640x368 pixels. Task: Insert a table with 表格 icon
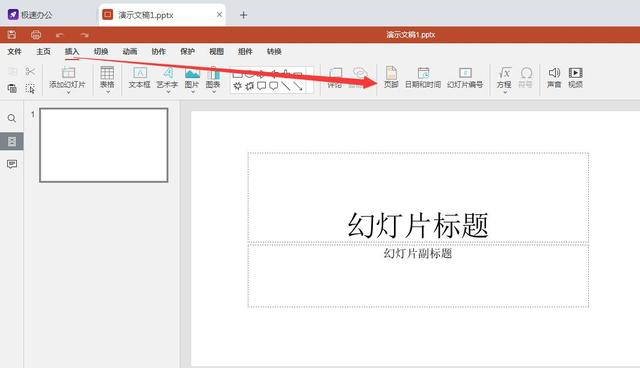pos(107,77)
